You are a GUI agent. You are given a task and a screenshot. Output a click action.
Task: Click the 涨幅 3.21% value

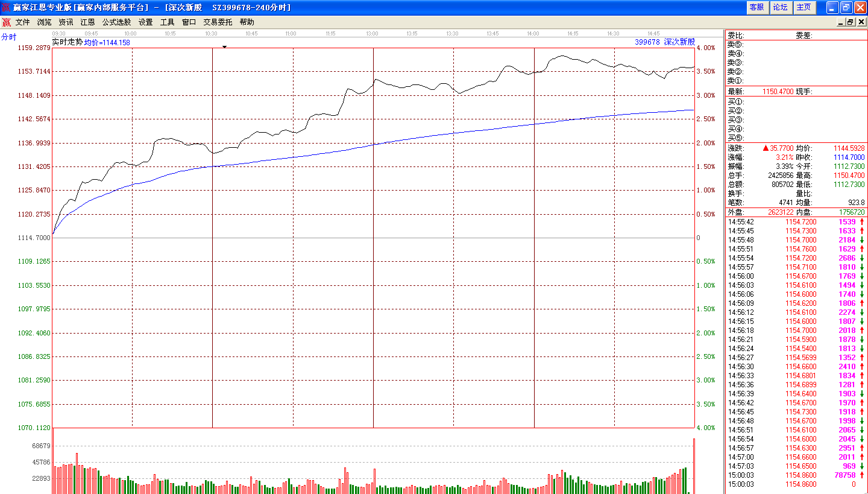785,157
